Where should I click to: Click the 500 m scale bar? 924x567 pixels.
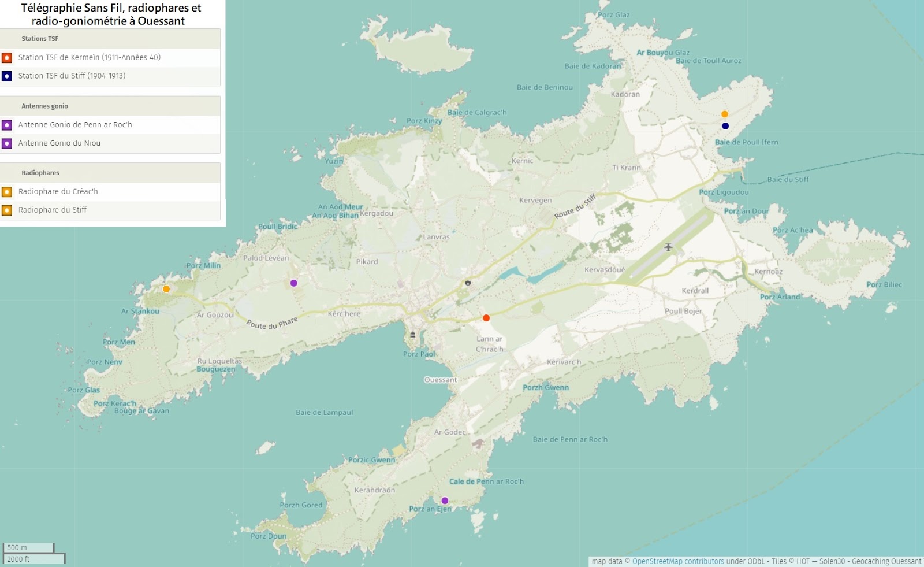point(29,547)
